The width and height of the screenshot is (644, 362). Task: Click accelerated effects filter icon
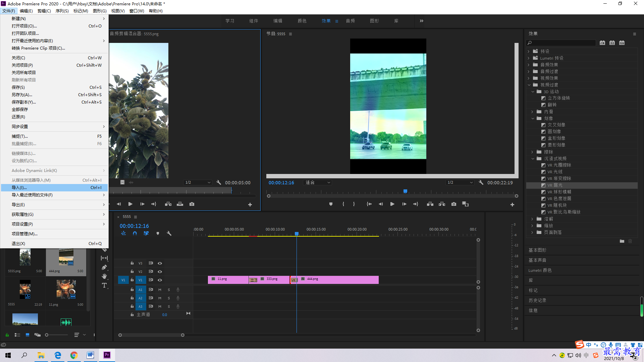tap(602, 43)
